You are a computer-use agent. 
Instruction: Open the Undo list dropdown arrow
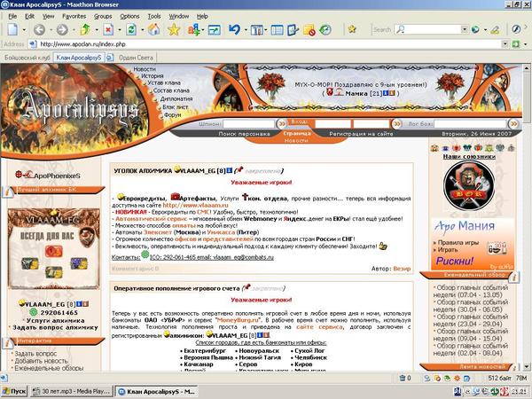(x=246, y=30)
